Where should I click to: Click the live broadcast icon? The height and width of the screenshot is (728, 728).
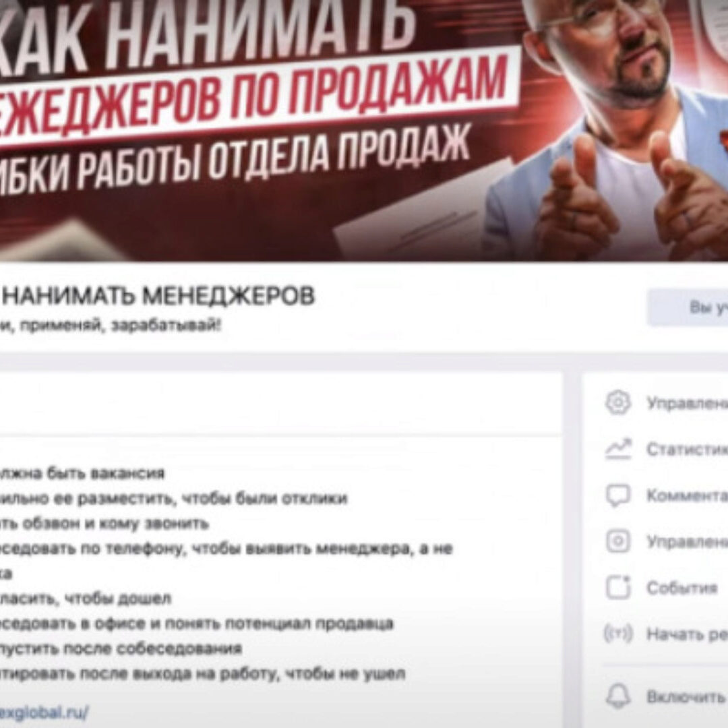pyautogui.click(x=618, y=633)
